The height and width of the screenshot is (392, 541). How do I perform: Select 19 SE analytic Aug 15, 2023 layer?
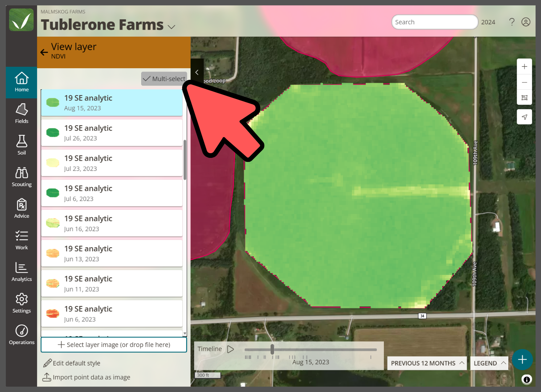pos(112,103)
